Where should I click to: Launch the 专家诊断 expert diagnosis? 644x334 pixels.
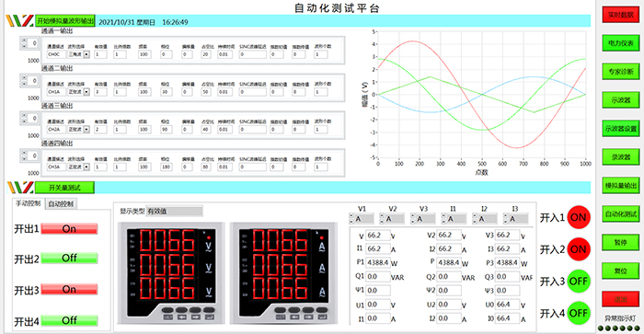tap(621, 71)
